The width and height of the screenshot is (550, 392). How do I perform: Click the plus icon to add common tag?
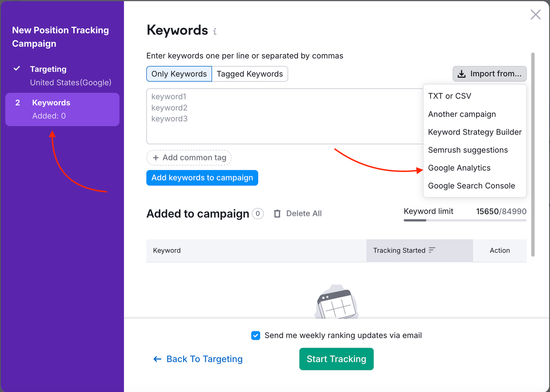156,157
